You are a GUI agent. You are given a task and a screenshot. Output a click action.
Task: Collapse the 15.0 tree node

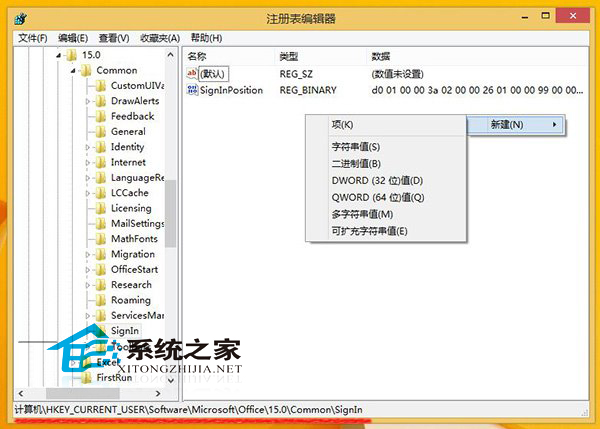(59, 56)
